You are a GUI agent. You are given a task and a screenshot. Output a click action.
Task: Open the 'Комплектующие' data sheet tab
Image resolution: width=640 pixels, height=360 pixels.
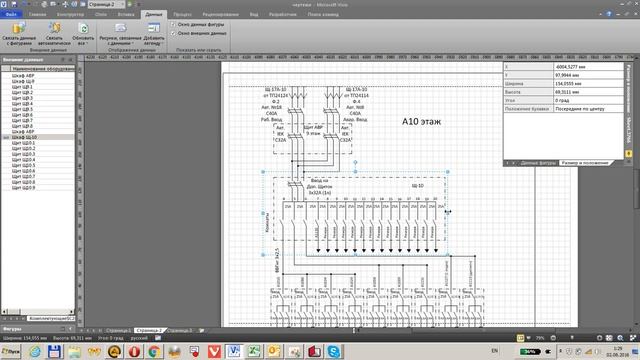tap(51, 318)
